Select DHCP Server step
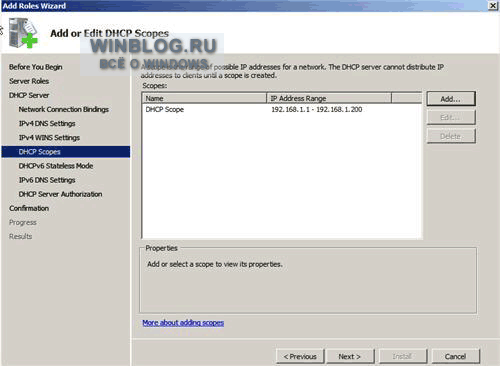Viewport: 500px width, 366px height. tap(29, 95)
